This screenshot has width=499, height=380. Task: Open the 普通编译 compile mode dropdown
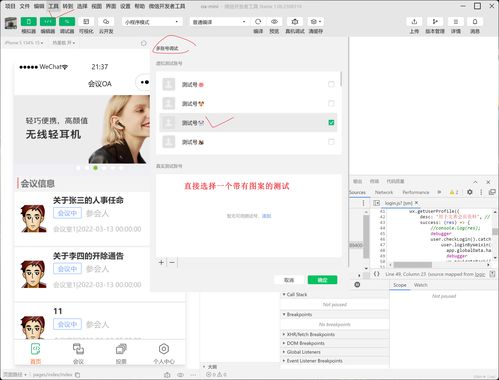point(219,22)
